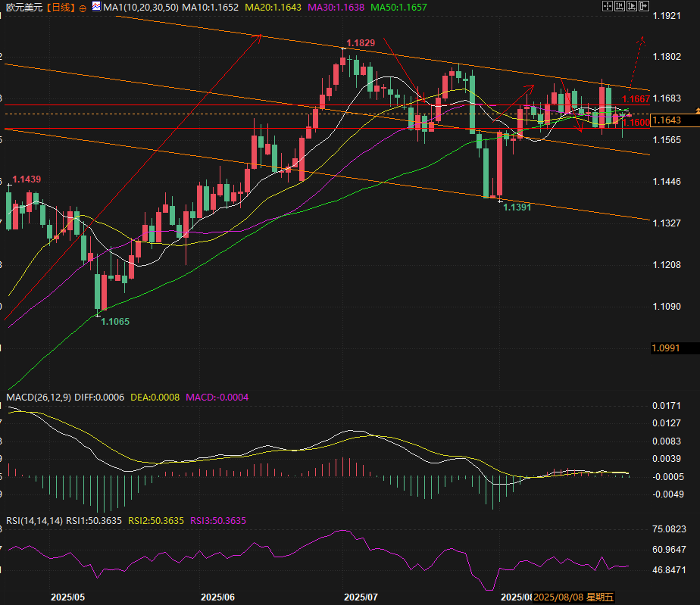Click the -0.0049 MACD axis value
The height and width of the screenshot is (605, 700).
pyautogui.click(x=668, y=494)
